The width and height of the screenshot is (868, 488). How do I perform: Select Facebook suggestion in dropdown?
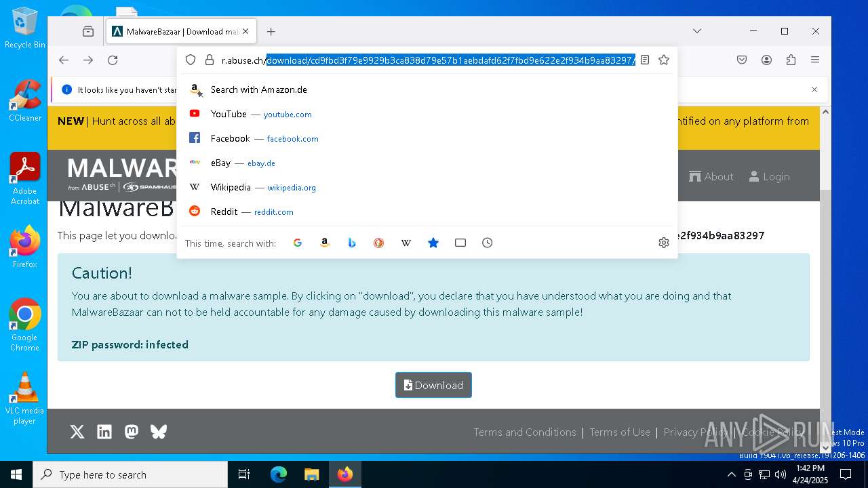click(427, 138)
